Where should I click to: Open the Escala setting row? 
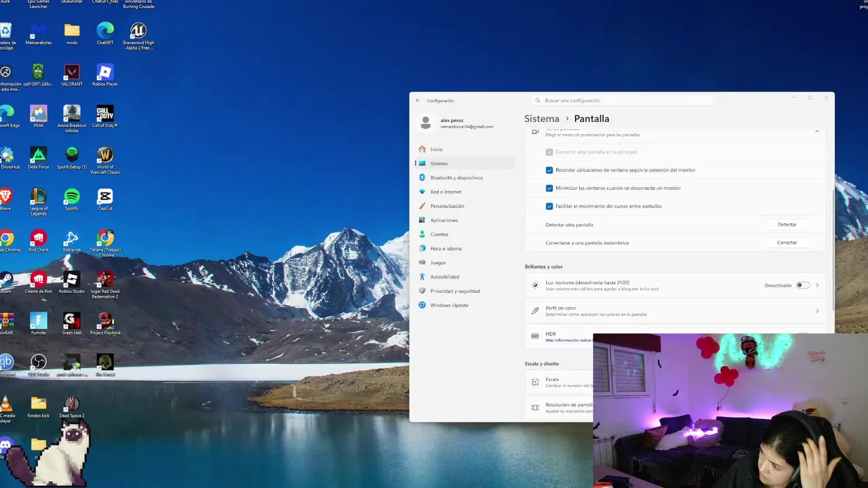tap(559, 382)
